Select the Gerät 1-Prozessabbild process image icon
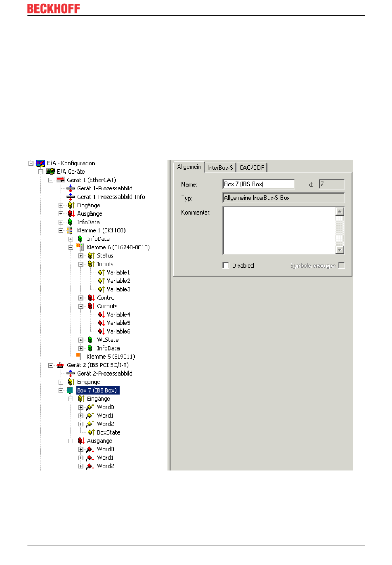 tap(71, 188)
